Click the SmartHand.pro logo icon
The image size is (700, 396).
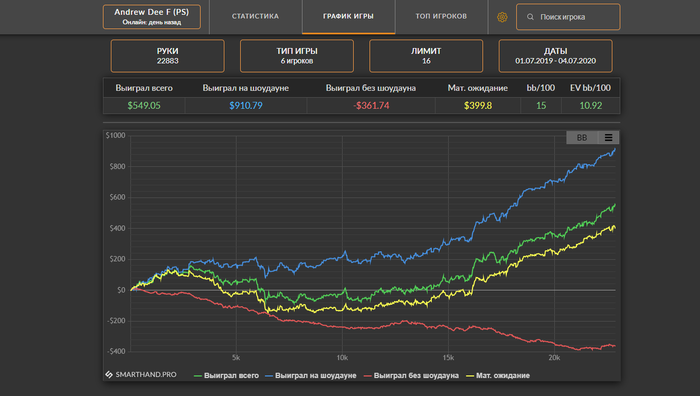click(109, 375)
